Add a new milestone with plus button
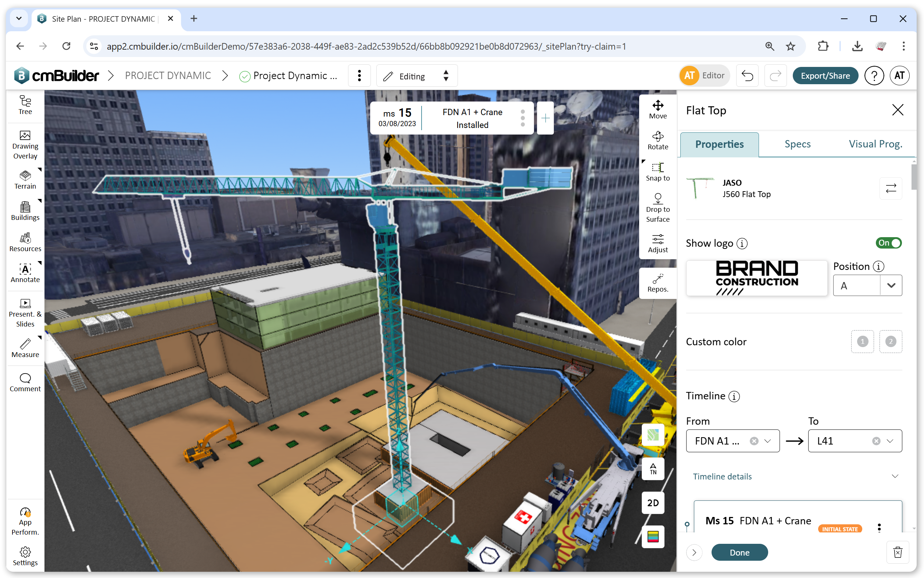Screen dimensions: 924x578 coord(545,118)
